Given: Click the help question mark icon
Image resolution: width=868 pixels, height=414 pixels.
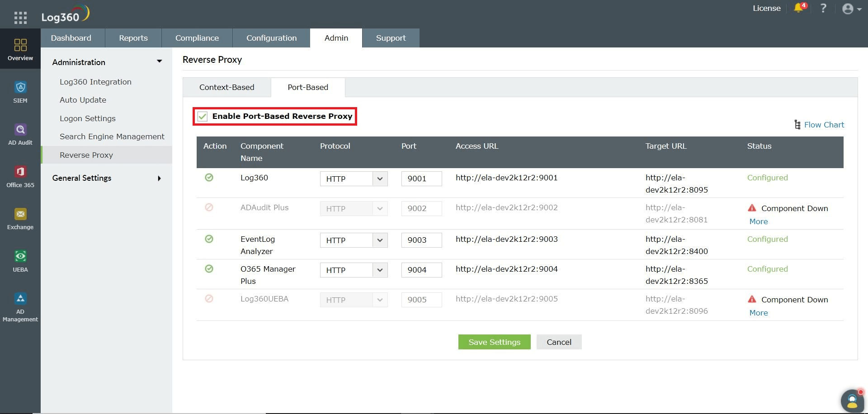Looking at the screenshot, I should pos(823,8).
